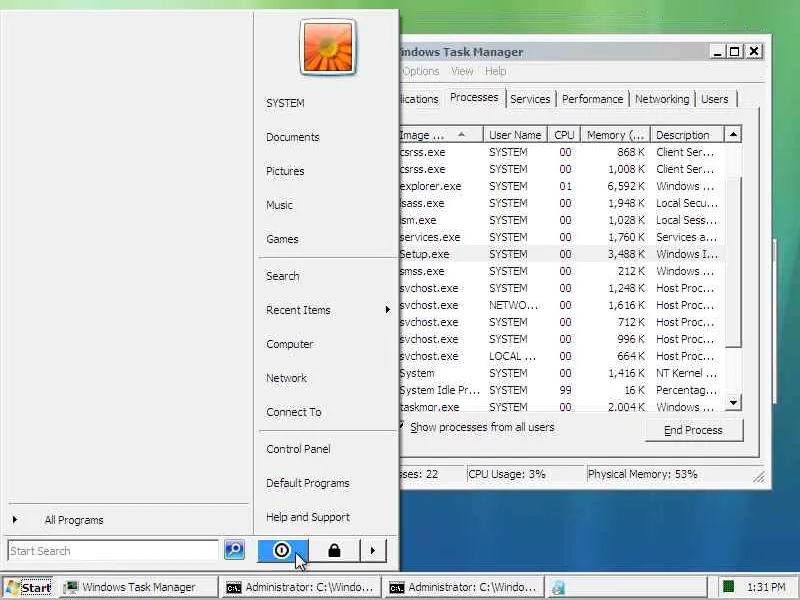The width and height of the screenshot is (800, 600).
Task: Open Games from Start menu
Action: coord(282,239)
